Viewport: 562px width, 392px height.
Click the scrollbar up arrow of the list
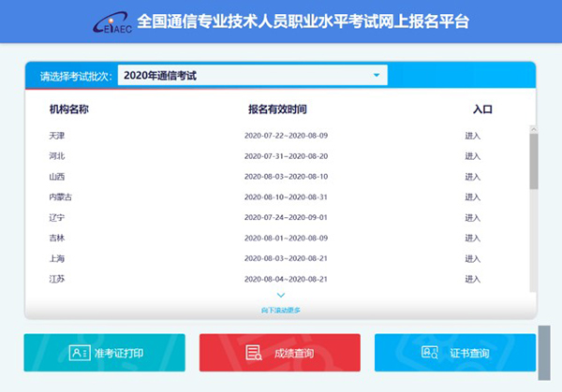click(x=534, y=129)
